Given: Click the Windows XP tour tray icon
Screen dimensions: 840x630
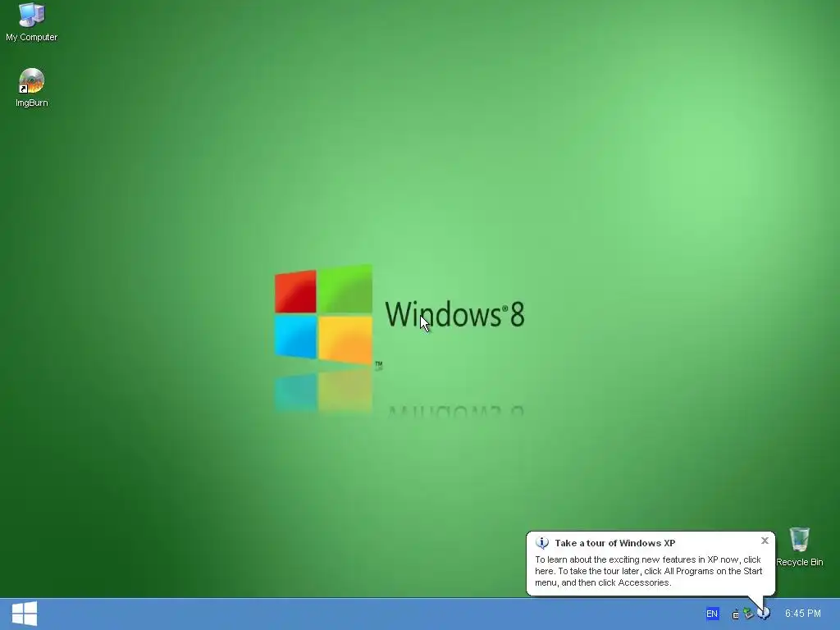Looking at the screenshot, I should tap(764, 613).
